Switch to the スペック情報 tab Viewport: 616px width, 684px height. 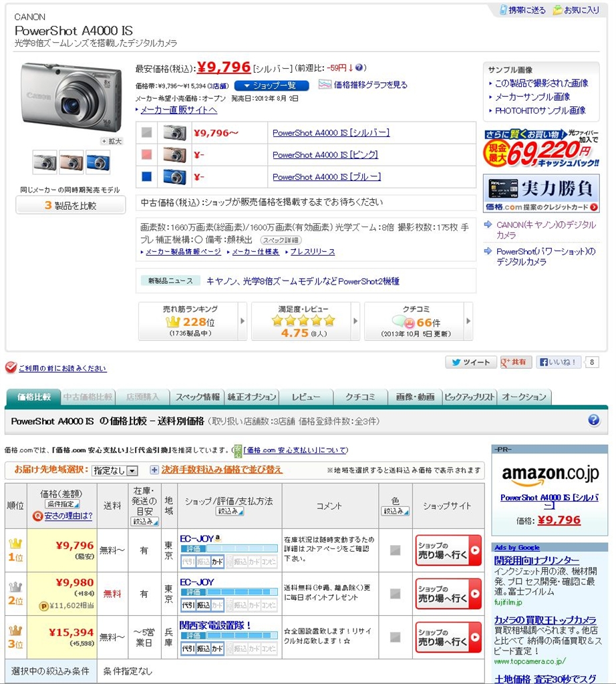(x=198, y=397)
